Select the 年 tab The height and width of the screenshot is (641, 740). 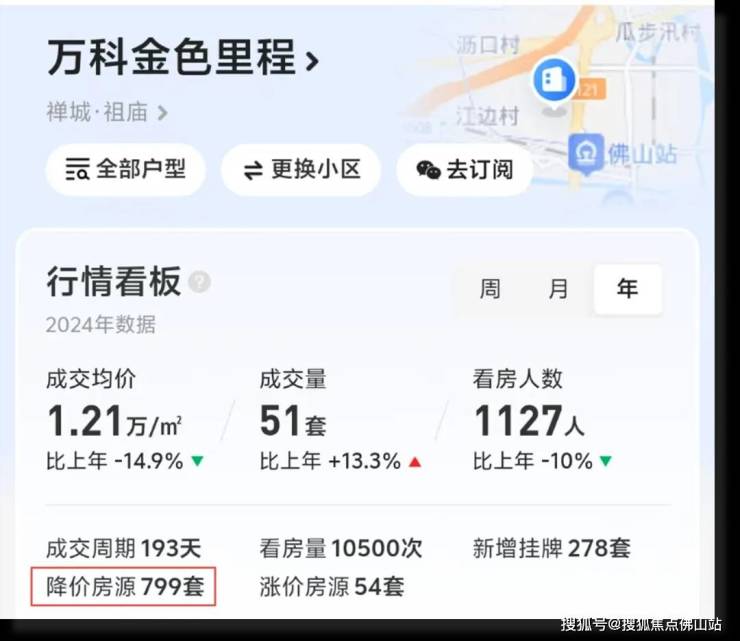[627, 289]
